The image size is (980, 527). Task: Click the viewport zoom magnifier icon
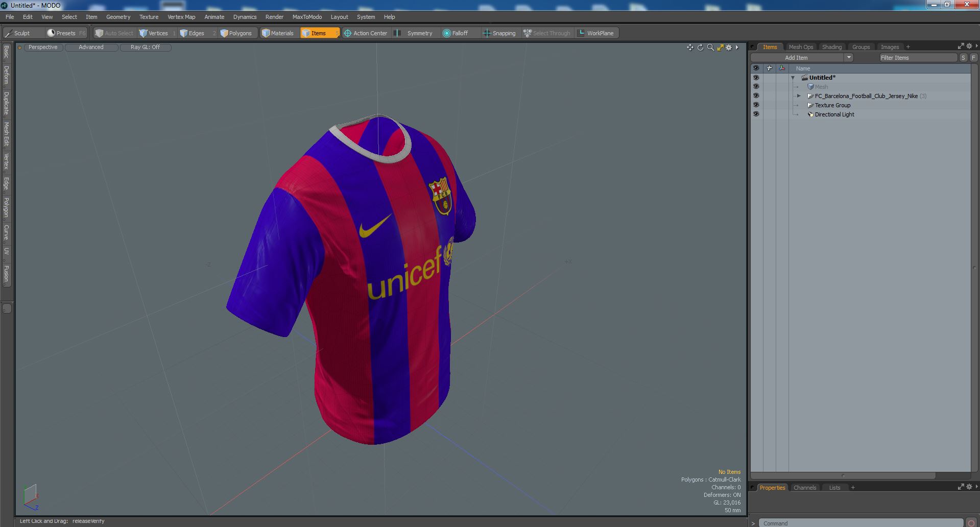tap(710, 47)
